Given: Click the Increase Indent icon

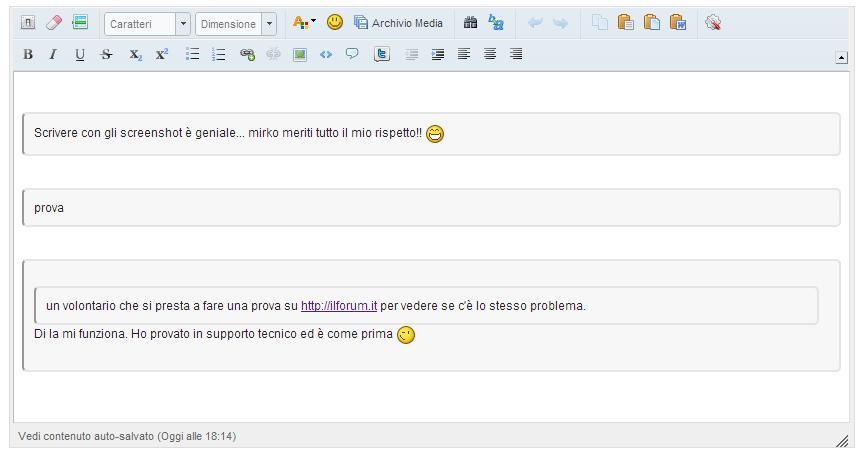Looking at the screenshot, I should (x=438, y=54).
